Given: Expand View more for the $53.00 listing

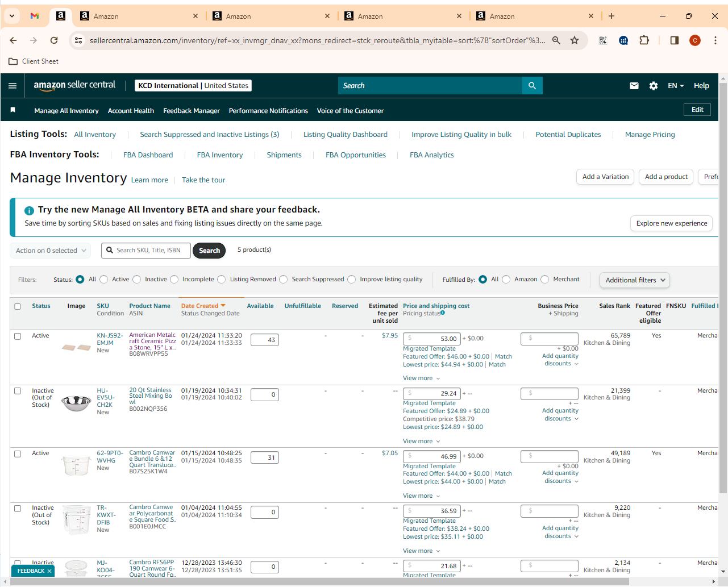Looking at the screenshot, I should (x=422, y=378).
